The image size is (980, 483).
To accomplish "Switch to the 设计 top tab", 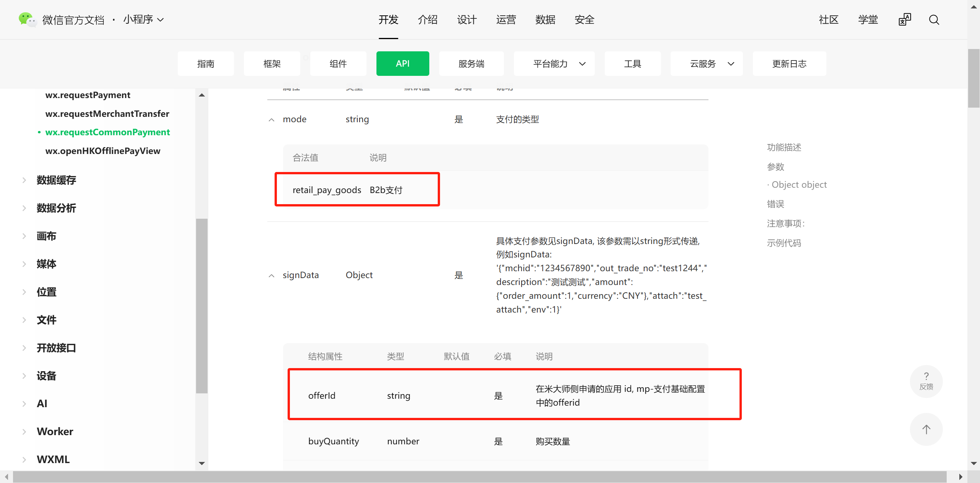I will click(467, 20).
